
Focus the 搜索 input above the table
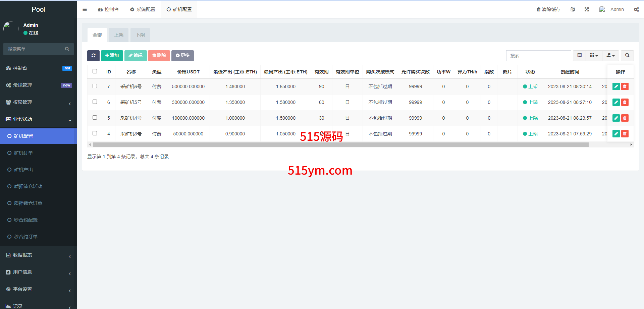click(538, 56)
